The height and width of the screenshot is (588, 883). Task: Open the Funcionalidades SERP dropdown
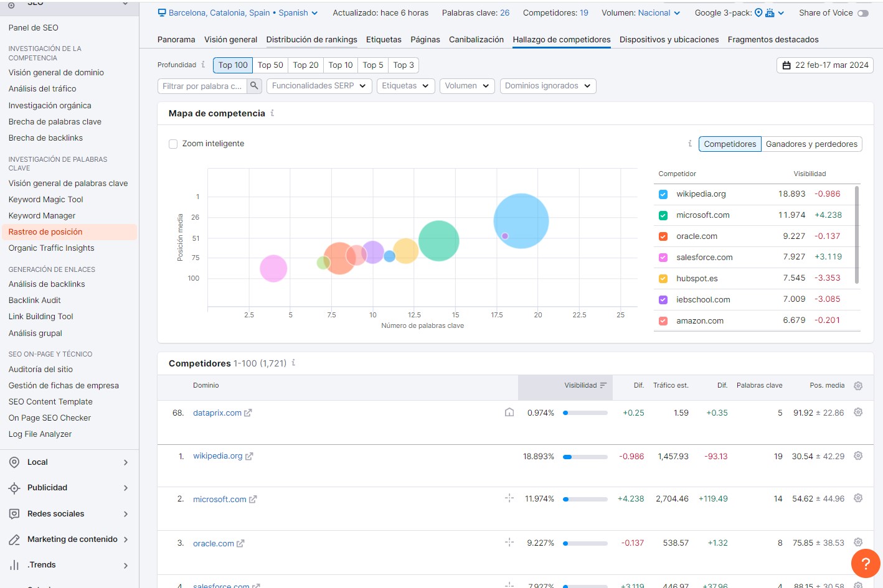pyautogui.click(x=319, y=86)
